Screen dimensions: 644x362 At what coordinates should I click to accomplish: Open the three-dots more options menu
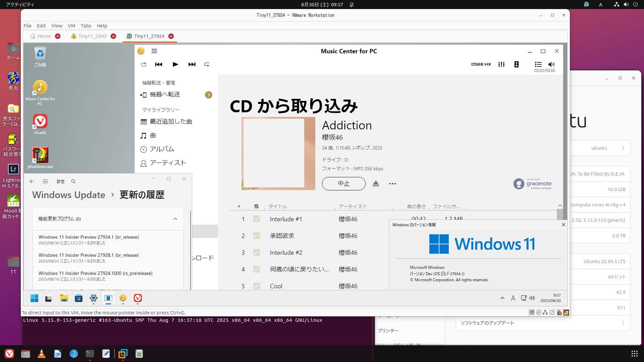(x=392, y=184)
